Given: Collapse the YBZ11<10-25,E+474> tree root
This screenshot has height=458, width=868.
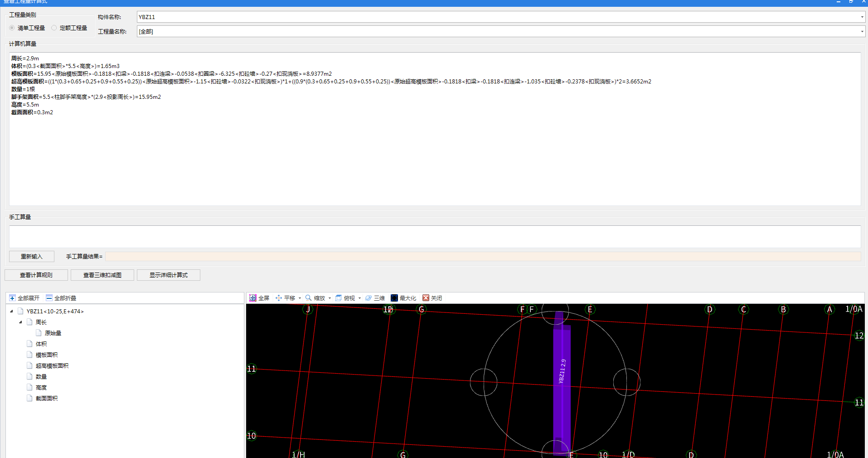Looking at the screenshot, I should point(11,311).
